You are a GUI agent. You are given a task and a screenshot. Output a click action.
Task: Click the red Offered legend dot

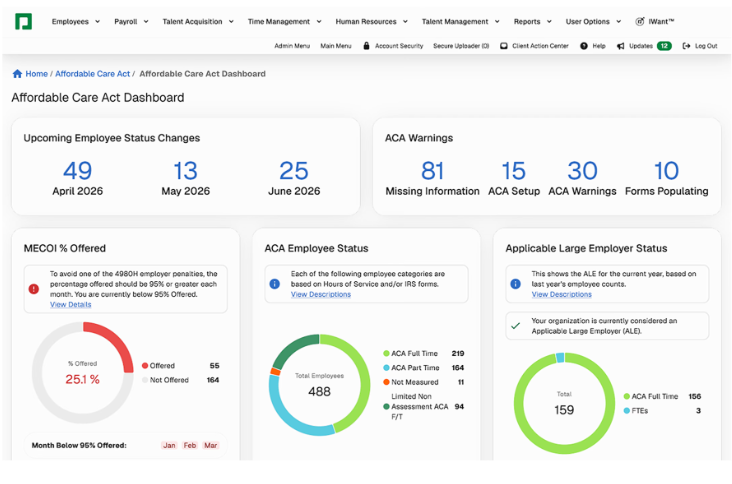tap(145, 365)
